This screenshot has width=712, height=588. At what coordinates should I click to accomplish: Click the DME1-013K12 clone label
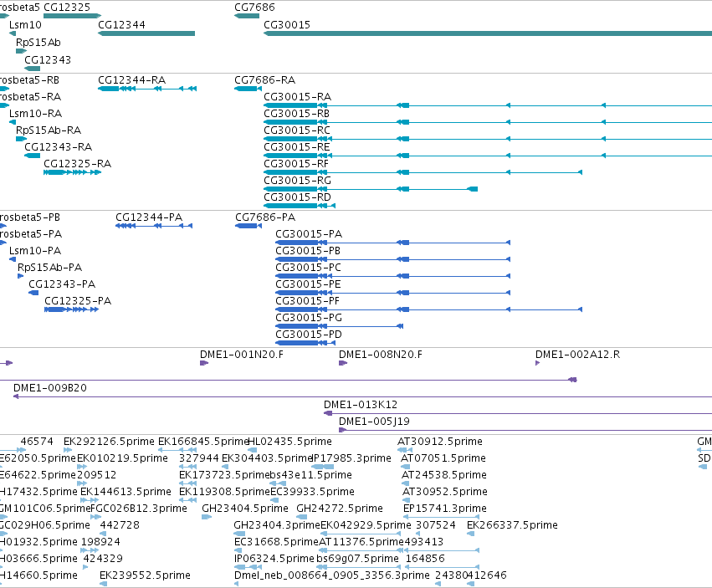[x=361, y=405]
